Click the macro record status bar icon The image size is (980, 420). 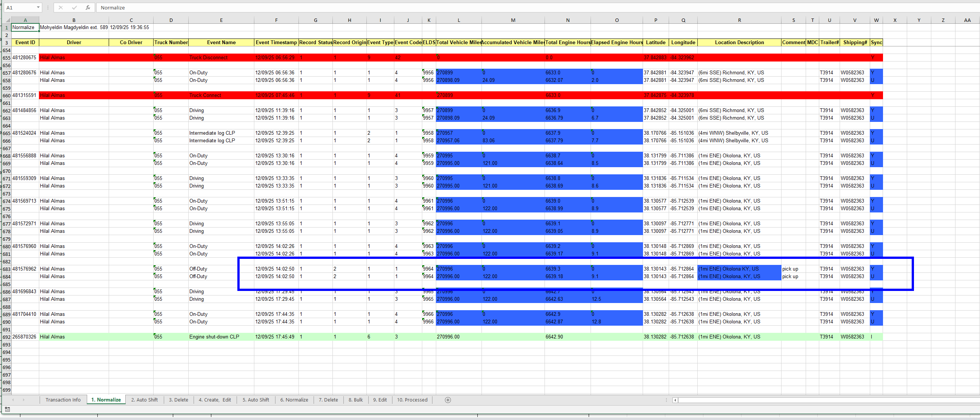pos(7,409)
